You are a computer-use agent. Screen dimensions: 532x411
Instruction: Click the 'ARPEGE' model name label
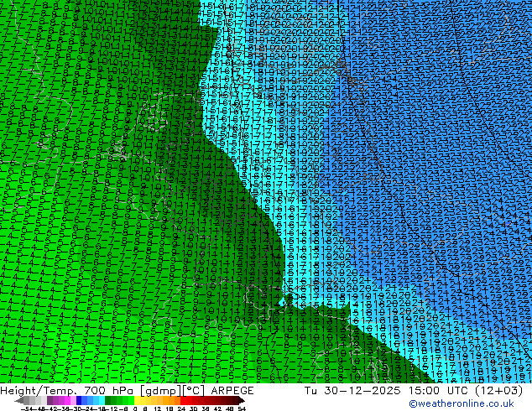point(232,391)
